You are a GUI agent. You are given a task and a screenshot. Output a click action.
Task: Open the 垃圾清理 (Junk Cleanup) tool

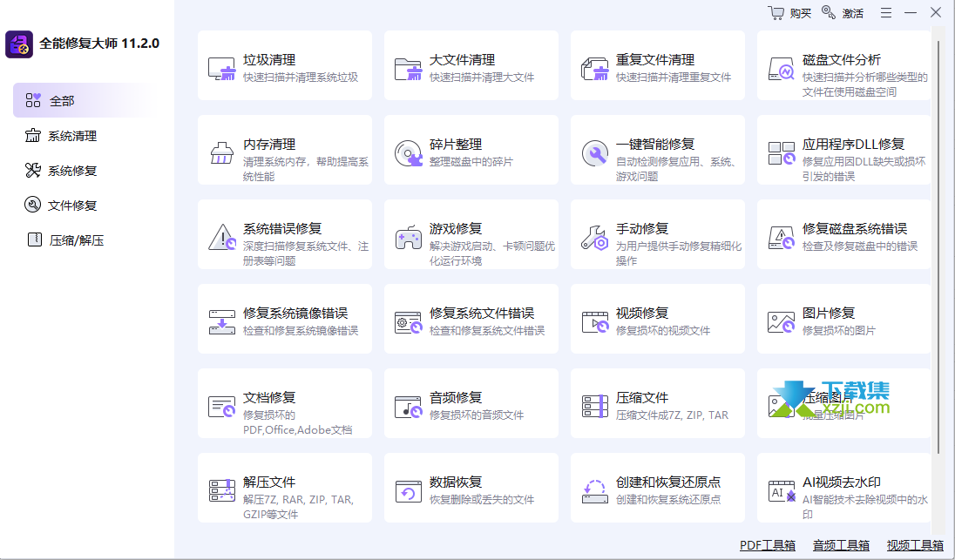pos(284,65)
